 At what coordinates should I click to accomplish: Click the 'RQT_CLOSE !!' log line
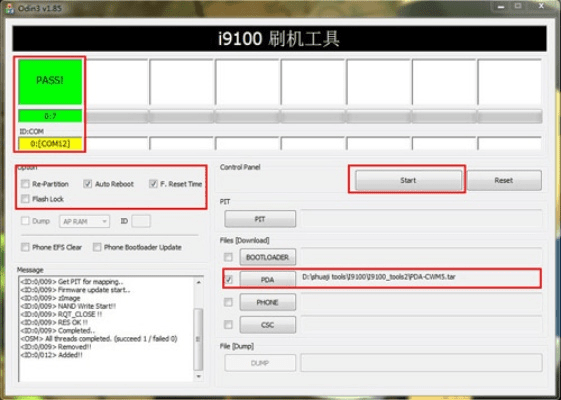tap(61, 314)
